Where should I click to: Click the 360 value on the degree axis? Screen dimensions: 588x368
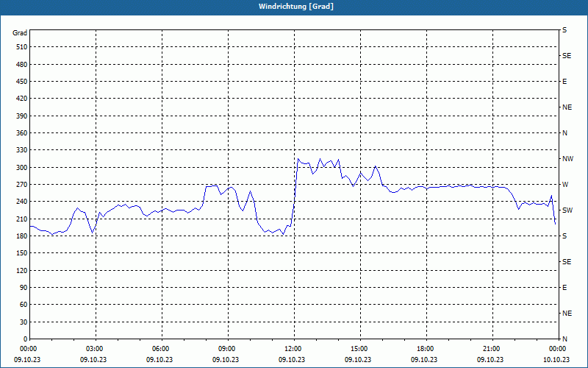22,133
